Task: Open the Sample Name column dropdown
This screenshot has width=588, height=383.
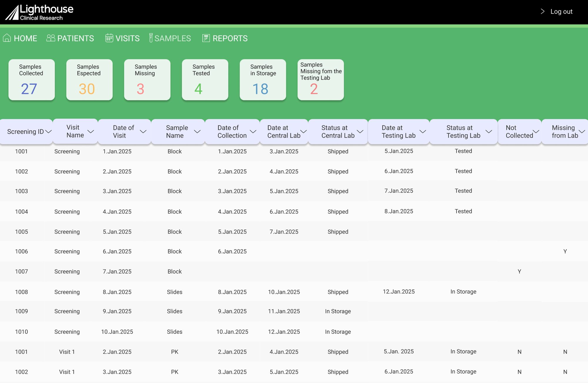Action: pos(197,132)
